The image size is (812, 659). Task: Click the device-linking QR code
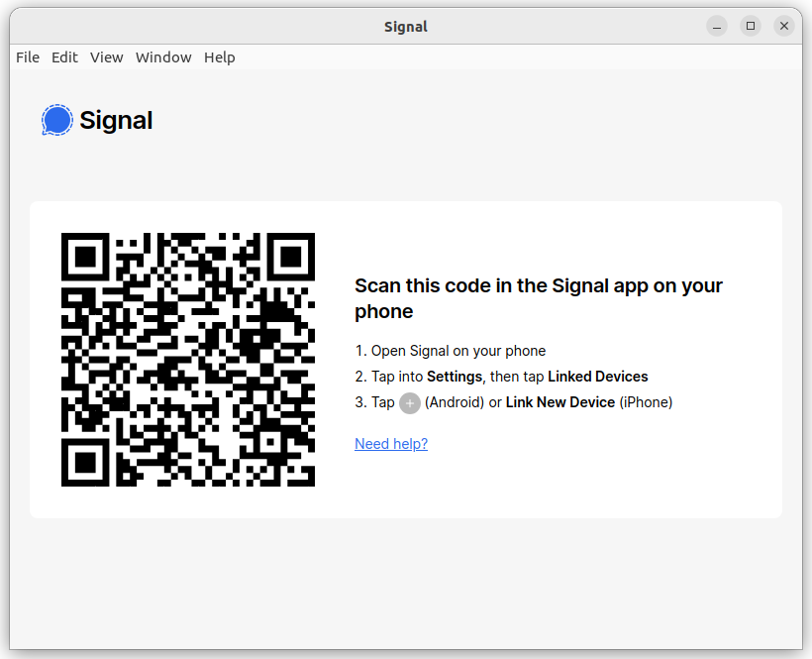tap(188, 360)
